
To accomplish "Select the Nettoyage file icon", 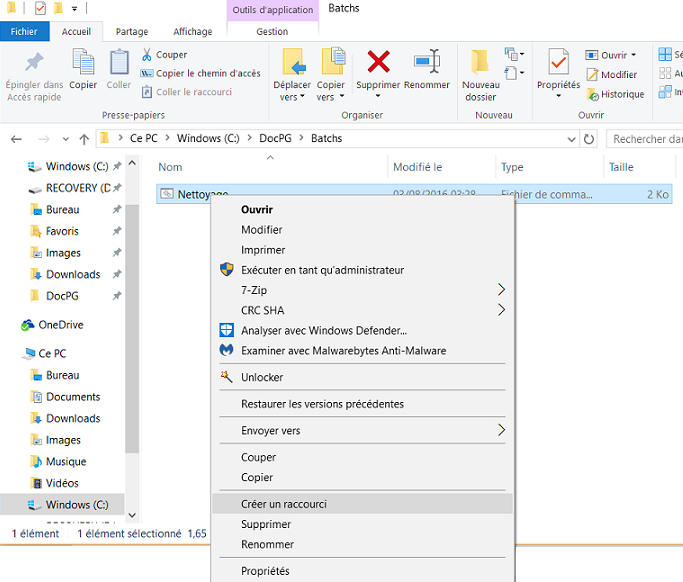I will (x=167, y=193).
